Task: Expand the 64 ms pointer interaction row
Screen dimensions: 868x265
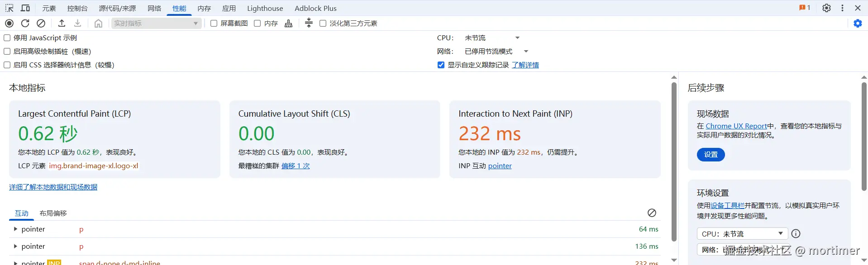Action: pyautogui.click(x=15, y=229)
